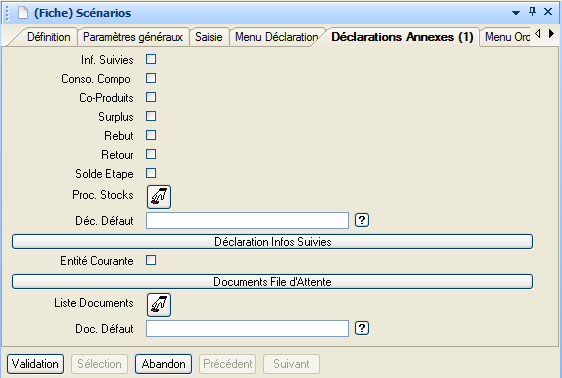This screenshot has height=378, width=562.
Task: Enable the Inf. Suivies checkbox
Action: pyautogui.click(x=151, y=59)
